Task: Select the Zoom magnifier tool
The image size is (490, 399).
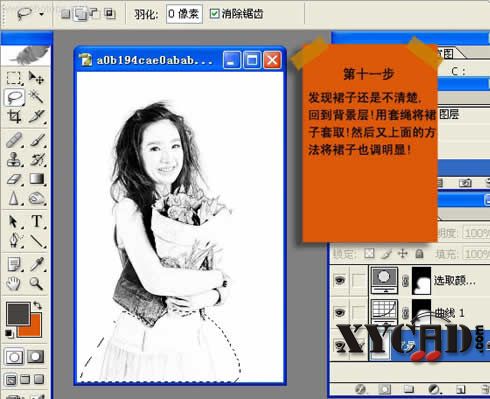Action: coord(36,283)
